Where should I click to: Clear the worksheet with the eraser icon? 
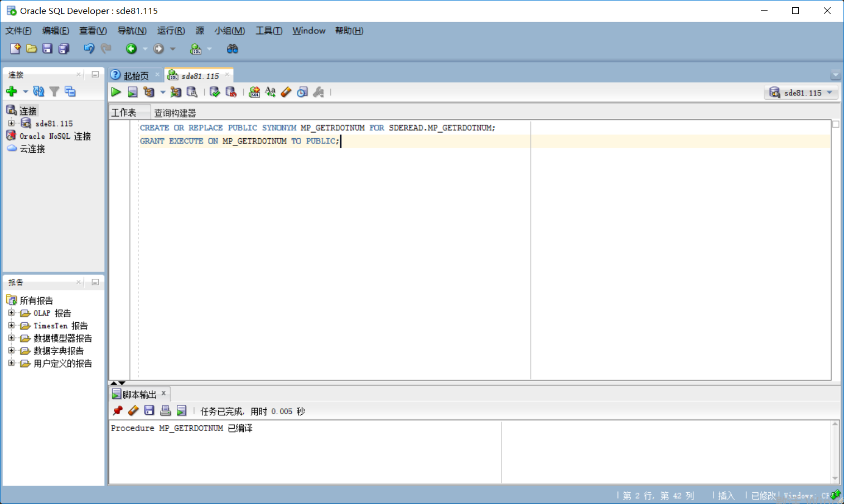coord(286,92)
